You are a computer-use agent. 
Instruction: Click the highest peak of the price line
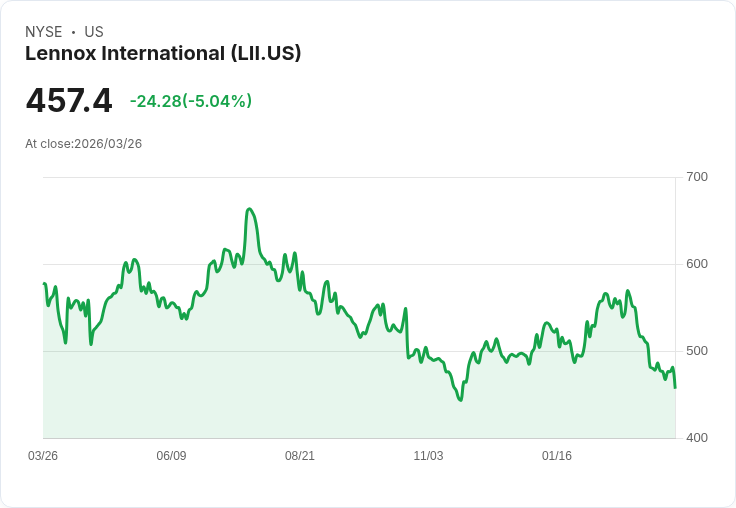249,209
